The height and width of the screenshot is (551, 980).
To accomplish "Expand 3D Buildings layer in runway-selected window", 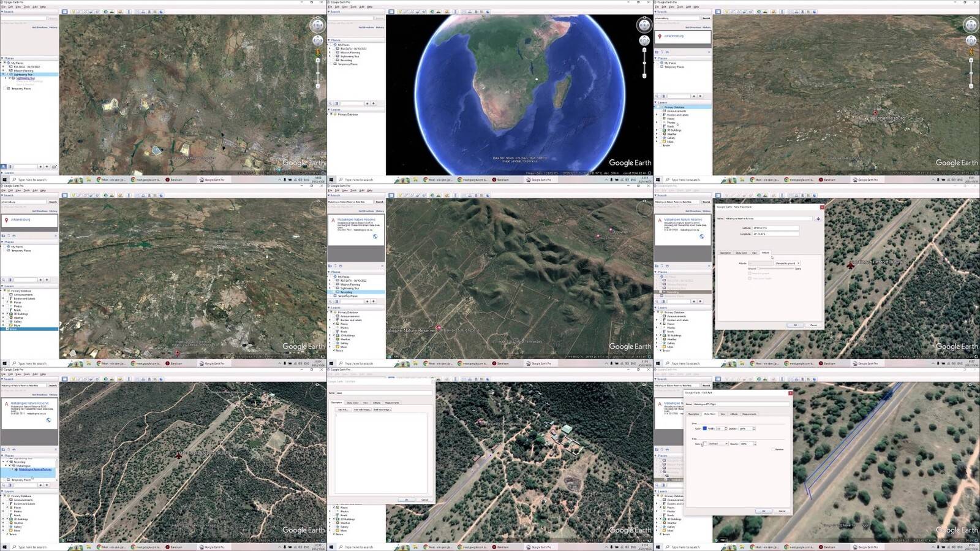I will coord(3,519).
